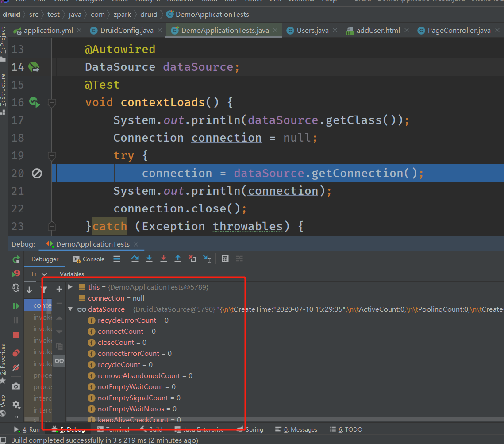Toggle Mute Breakpoints icon
The image size is (504, 444).
click(16, 367)
